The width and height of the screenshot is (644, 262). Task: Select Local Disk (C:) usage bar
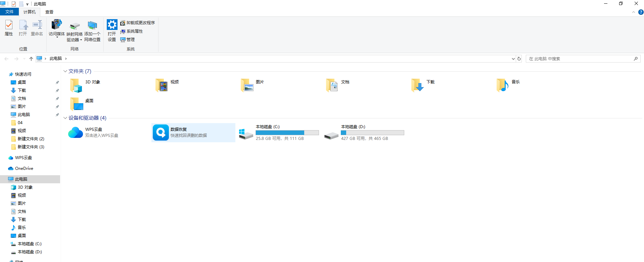[287, 133]
